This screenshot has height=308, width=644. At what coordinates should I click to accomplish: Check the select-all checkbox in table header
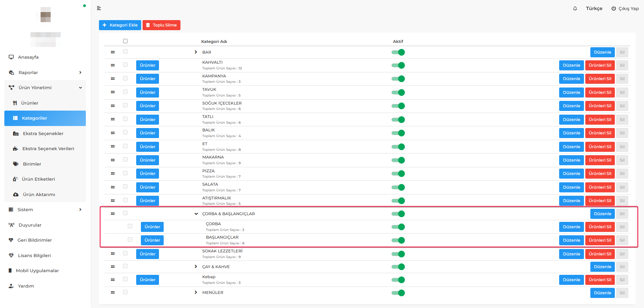[125, 41]
